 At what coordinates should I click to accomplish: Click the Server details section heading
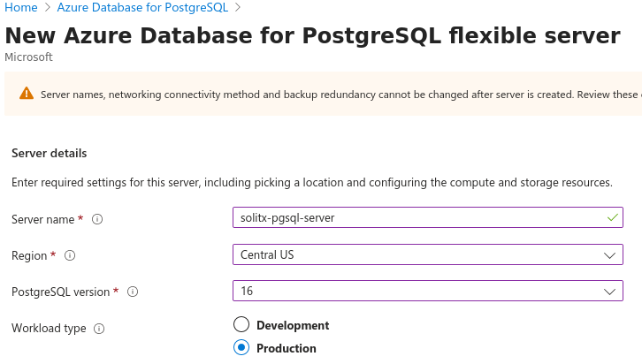click(x=50, y=154)
